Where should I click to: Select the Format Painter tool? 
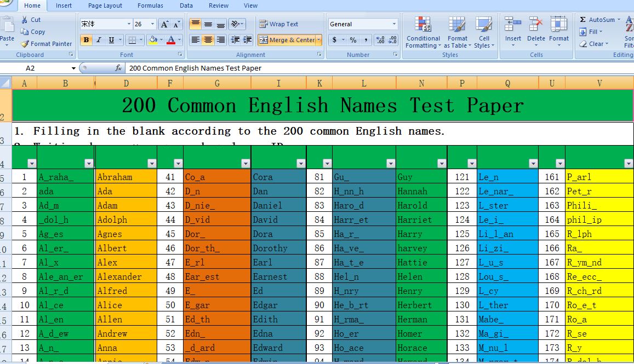[46, 44]
